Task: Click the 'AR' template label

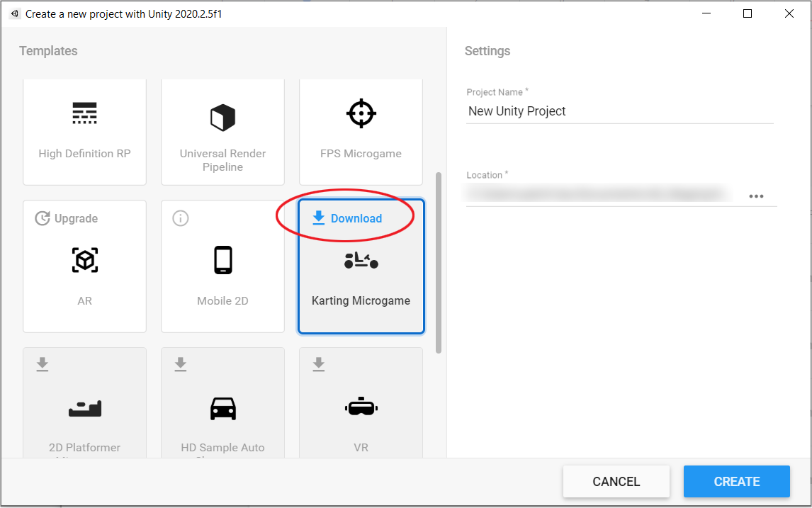Action: [x=85, y=301]
